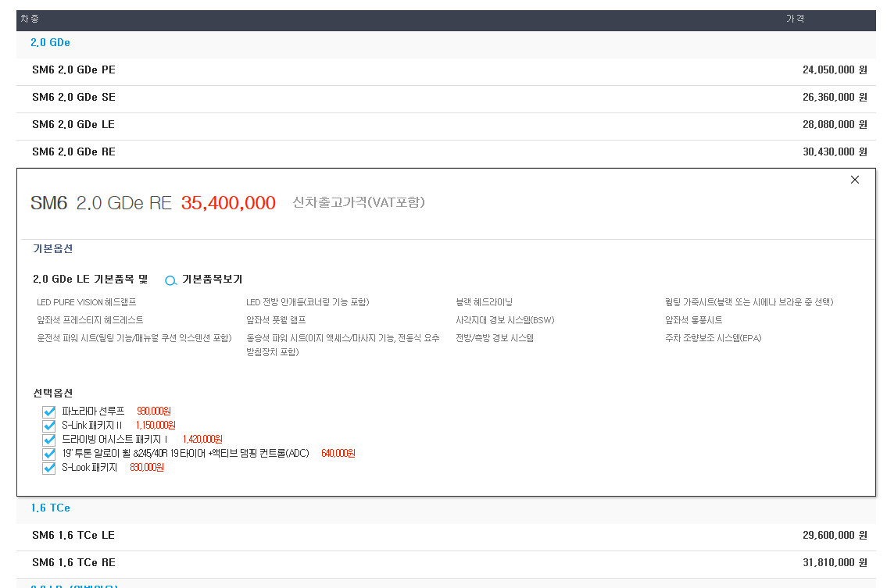The width and height of the screenshot is (887, 588).
Task: Click the 선택옵션 heading
Action: [52, 393]
